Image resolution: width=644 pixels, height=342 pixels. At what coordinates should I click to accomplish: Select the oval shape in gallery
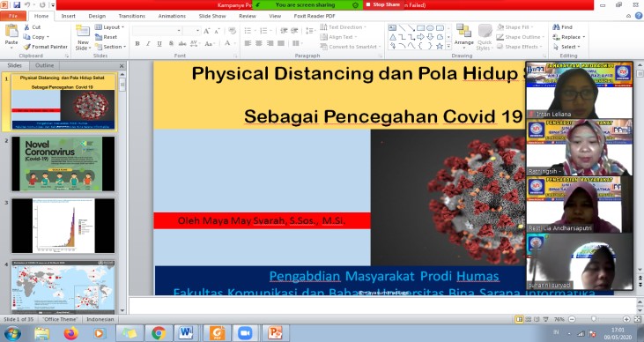(x=430, y=28)
